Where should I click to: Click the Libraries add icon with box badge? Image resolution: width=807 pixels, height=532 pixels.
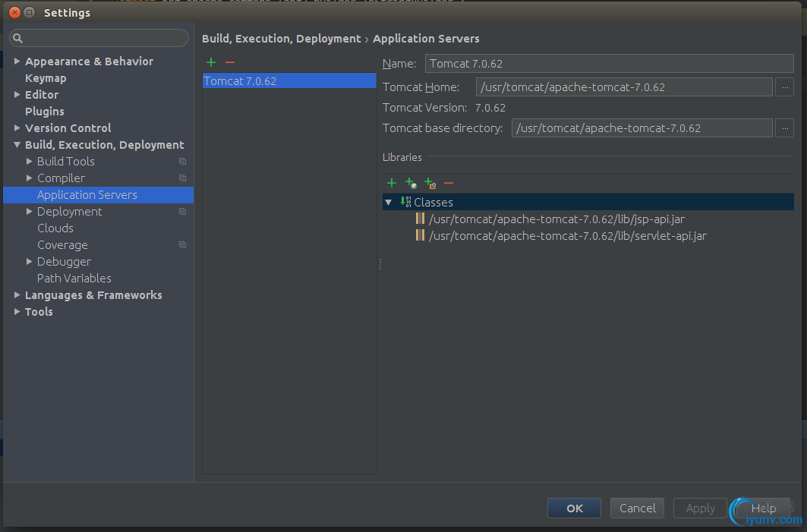tap(430, 183)
